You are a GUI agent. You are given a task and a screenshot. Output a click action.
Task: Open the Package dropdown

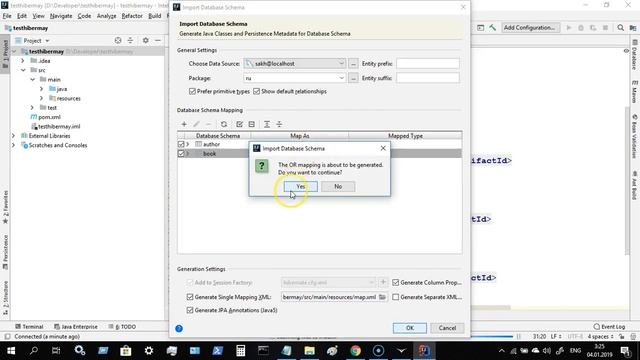(x=341, y=78)
